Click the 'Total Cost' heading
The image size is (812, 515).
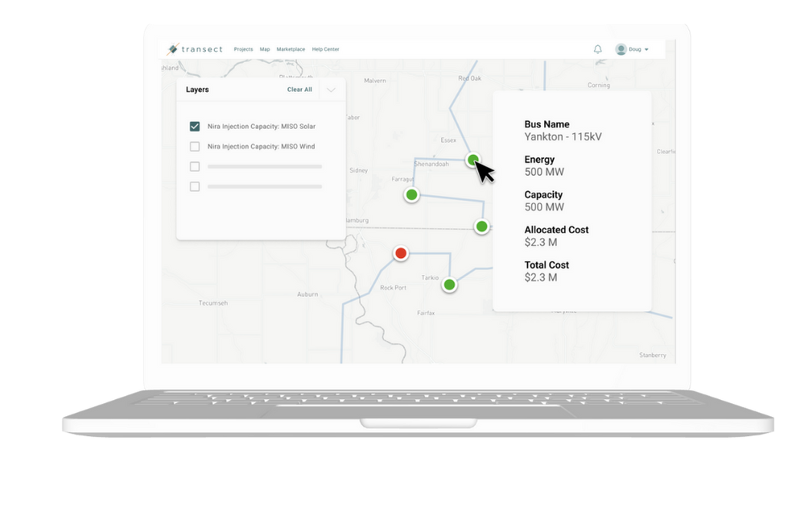tap(547, 265)
